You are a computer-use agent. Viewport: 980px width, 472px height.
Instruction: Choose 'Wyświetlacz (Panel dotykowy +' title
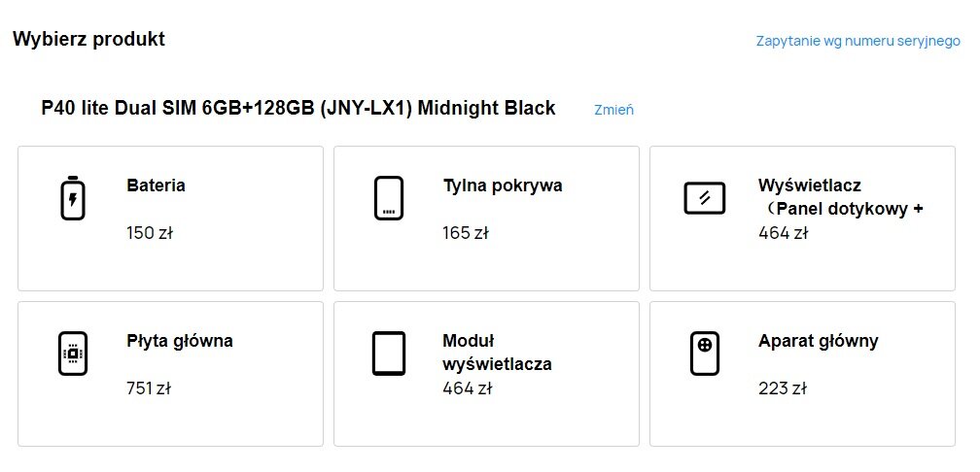pos(840,197)
